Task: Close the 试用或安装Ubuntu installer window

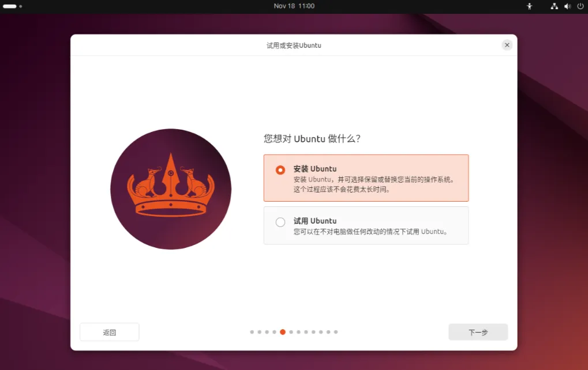Action: pos(507,45)
